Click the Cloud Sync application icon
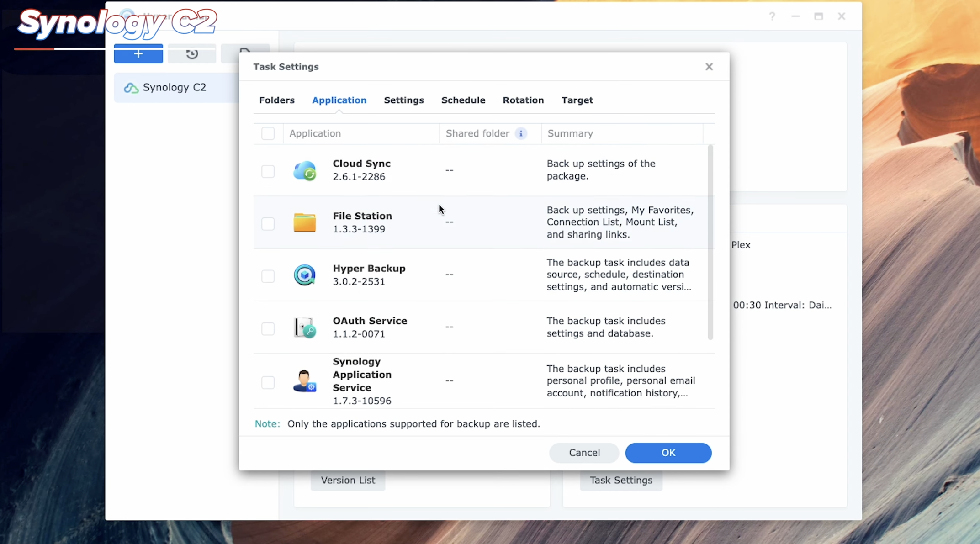980x544 pixels. tap(304, 170)
